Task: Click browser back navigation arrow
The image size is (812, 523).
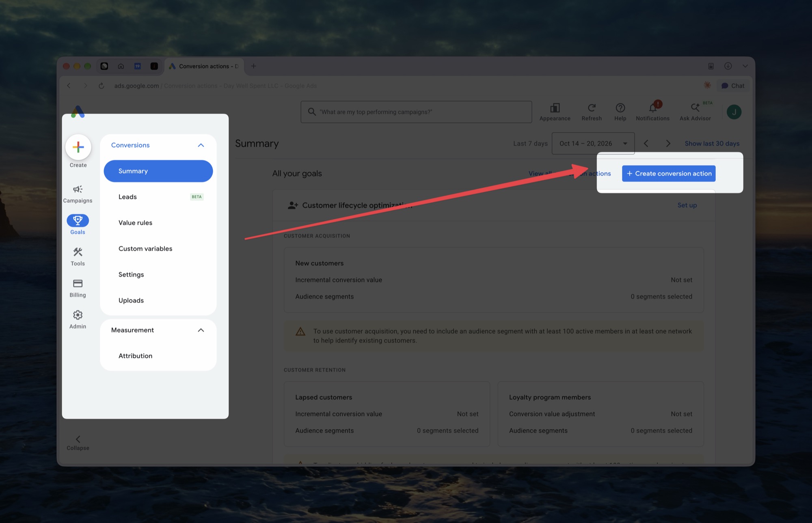Action: point(69,86)
